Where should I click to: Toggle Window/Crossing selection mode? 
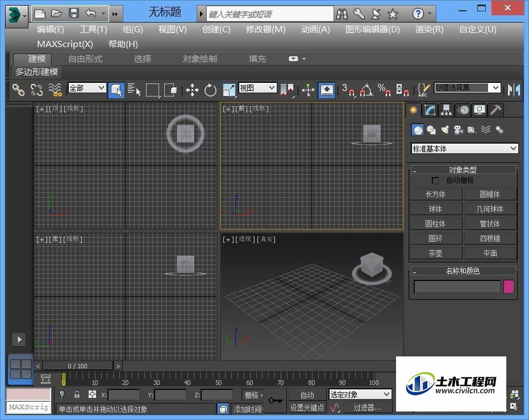(170, 90)
